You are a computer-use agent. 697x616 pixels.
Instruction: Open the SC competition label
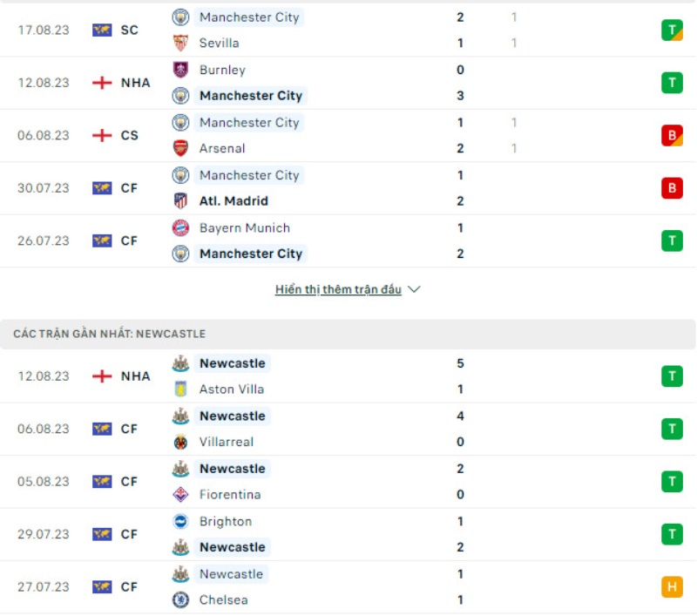pyautogui.click(x=125, y=30)
